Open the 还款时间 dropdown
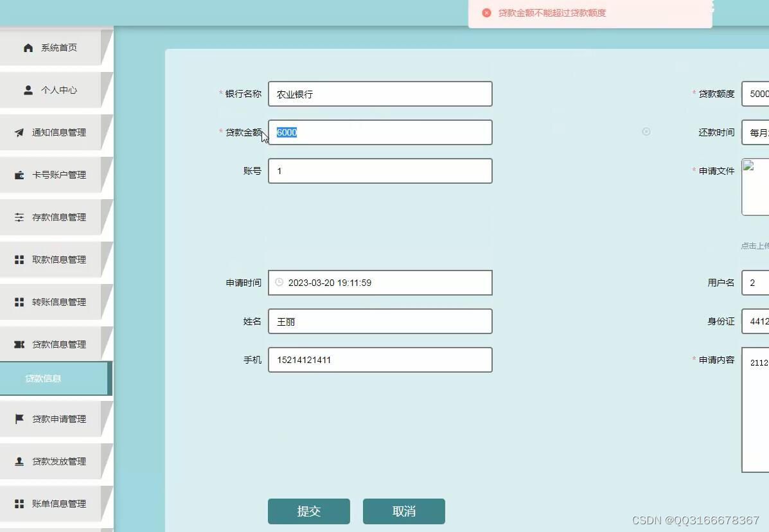This screenshot has width=769, height=532. tap(758, 132)
